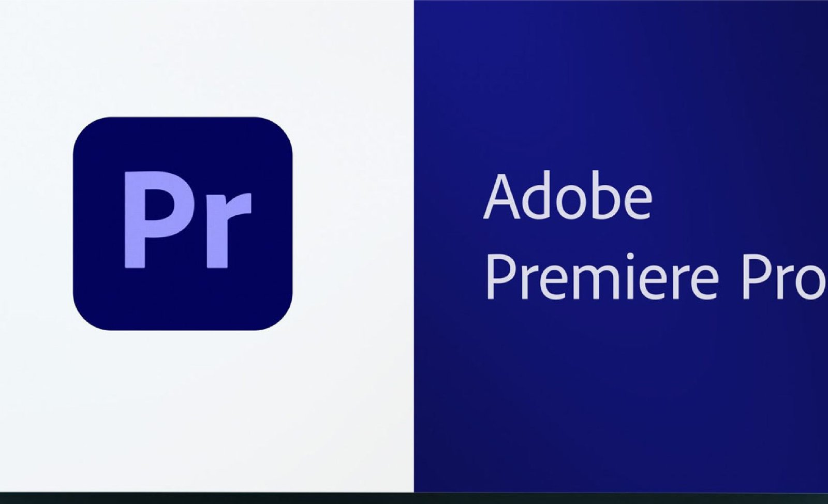Click the blue panel above Adobe text
The image size is (828, 504).
621,83
